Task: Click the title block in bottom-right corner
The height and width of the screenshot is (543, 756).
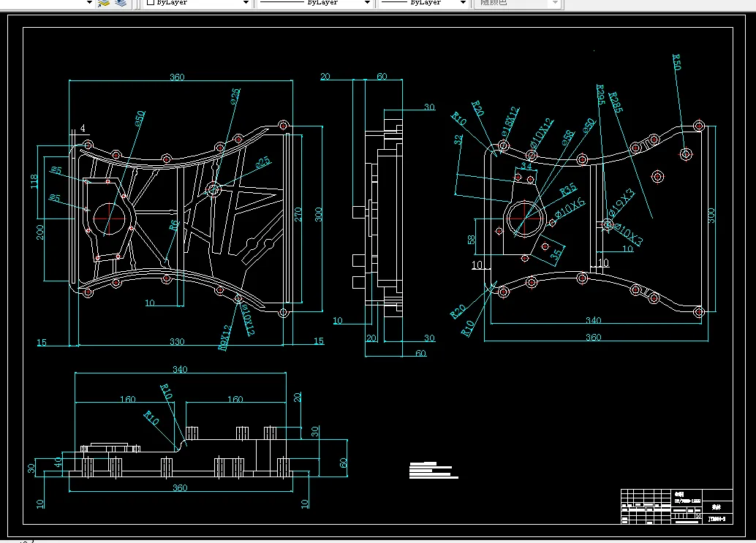Action: coord(676,506)
